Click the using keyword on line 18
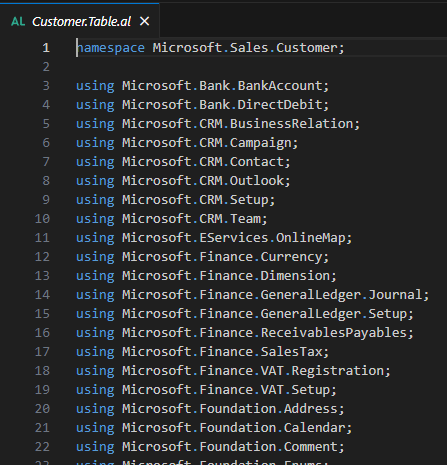Image resolution: width=447 pixels, height=465 pixels. (x=95, y=371)
